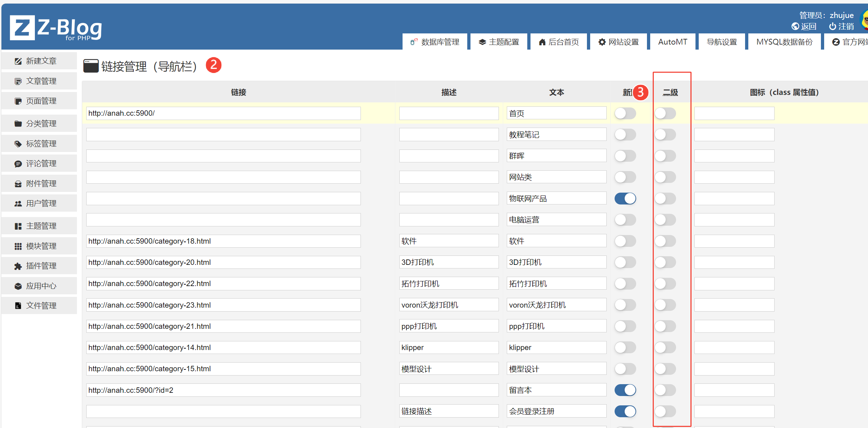Enable 二级 toggle for 3D打印机 row
868x428 pixels.
pos(665,262)
